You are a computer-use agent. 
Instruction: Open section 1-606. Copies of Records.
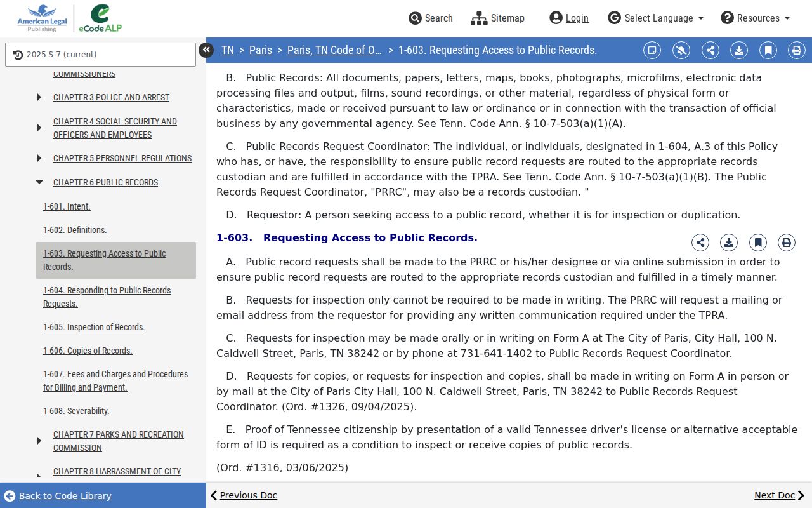tap(88, 351)
